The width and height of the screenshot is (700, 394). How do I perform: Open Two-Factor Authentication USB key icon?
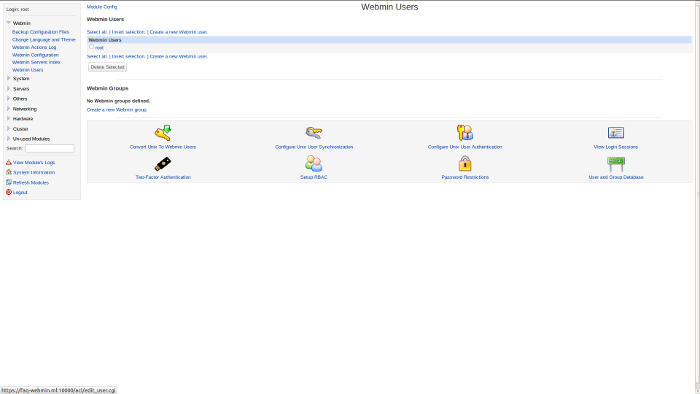tap(163, 164)
